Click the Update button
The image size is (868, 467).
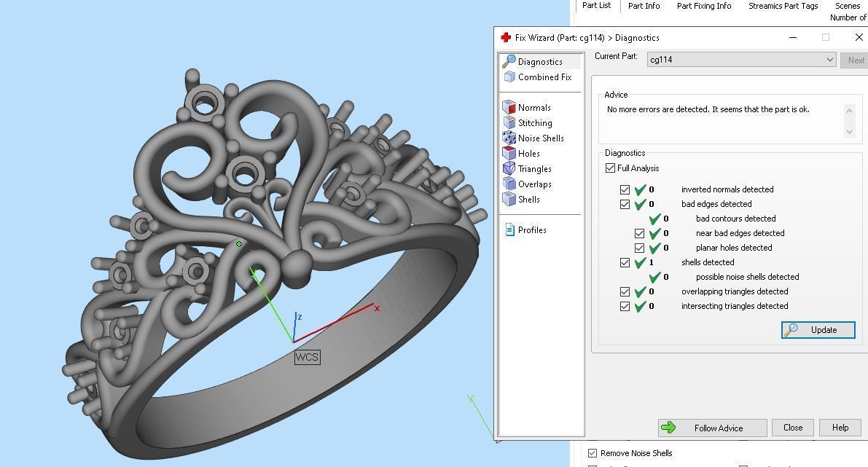(818, 330)
